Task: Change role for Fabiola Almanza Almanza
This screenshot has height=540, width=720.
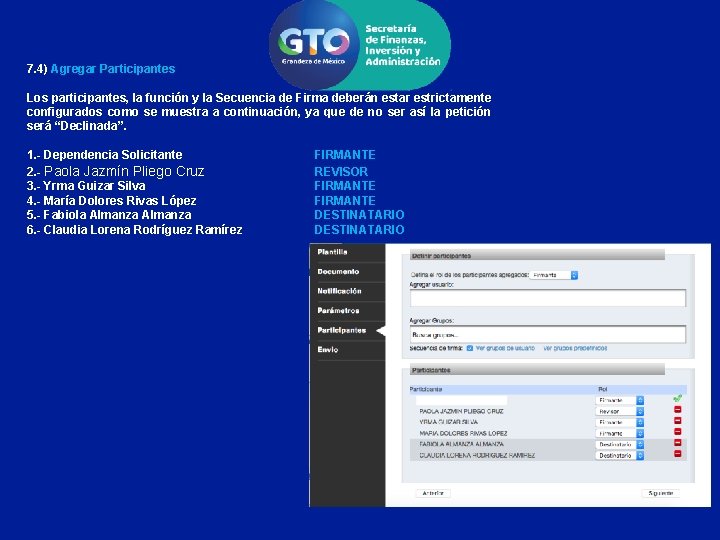Action: point(620,444)
